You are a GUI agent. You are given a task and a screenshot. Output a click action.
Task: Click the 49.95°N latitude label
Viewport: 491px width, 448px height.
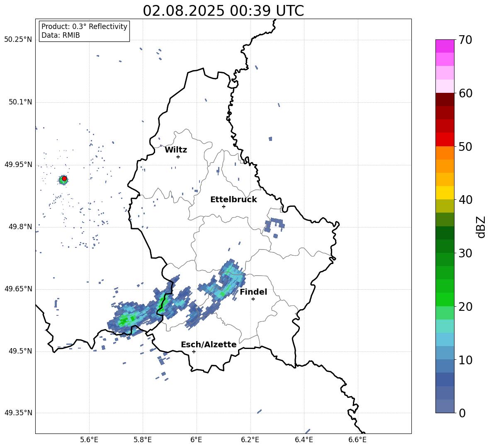pyautogui.click(x=18, y=165)
